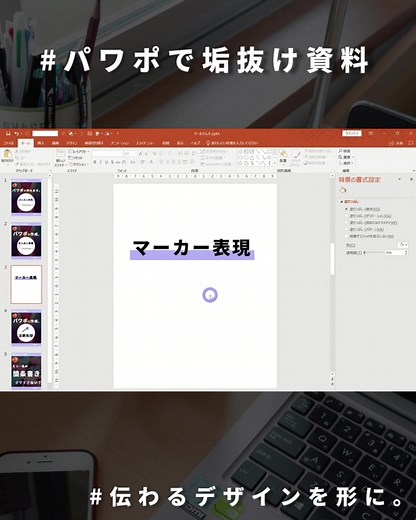The height and width of the screenshot is (520, 416).
Task: Switch to the Home (ホーム) tab
Action: 25,143
